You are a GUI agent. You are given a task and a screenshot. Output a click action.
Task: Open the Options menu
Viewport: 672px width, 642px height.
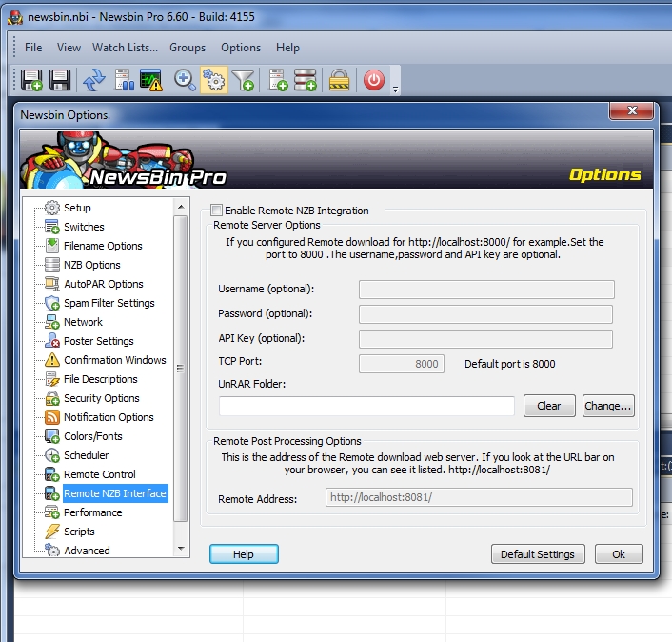[x=241, y=48]
